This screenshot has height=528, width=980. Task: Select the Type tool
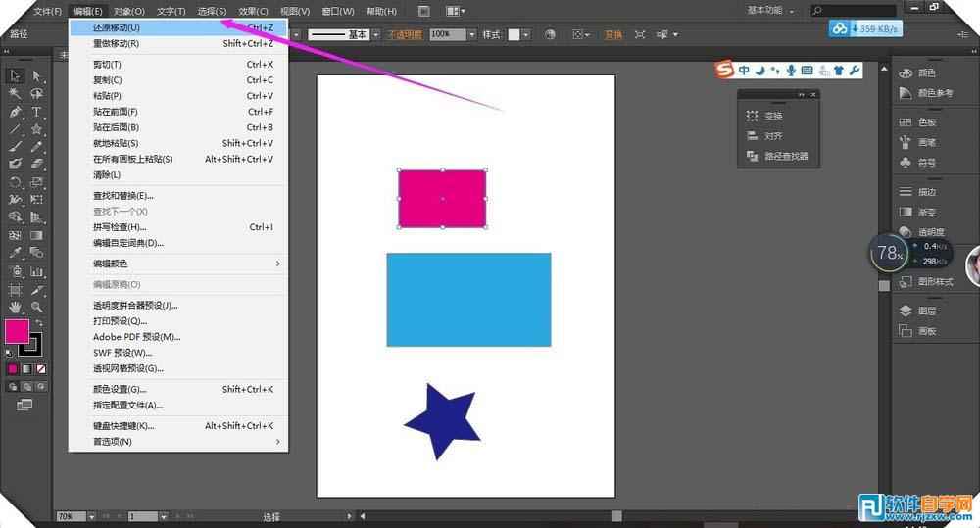pos(37,112)
